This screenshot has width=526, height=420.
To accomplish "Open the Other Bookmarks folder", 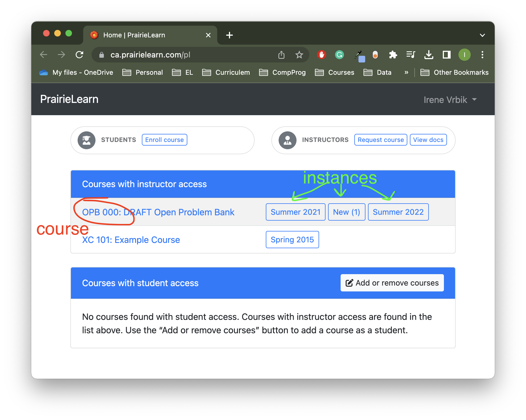I will 455,73.
